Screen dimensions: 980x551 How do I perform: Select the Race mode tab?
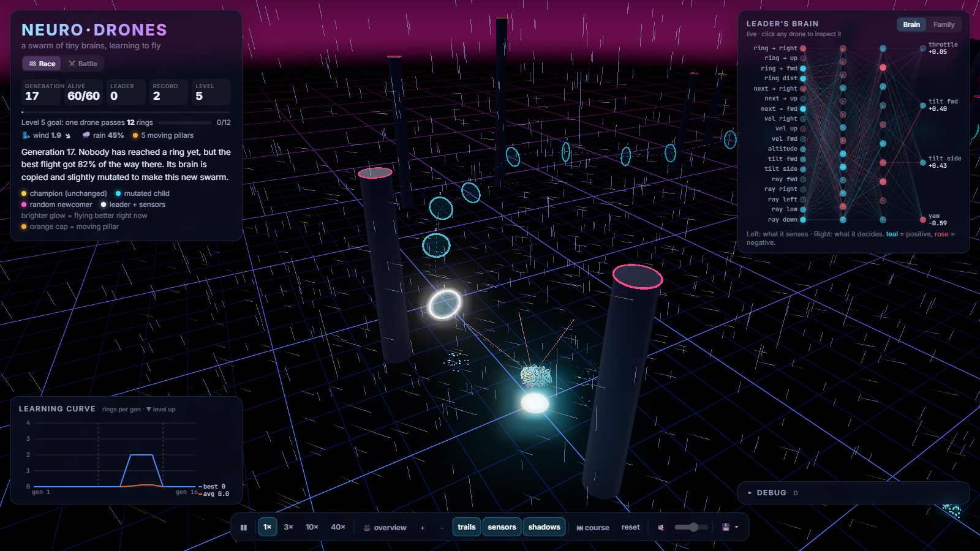[x=42, y=64]
